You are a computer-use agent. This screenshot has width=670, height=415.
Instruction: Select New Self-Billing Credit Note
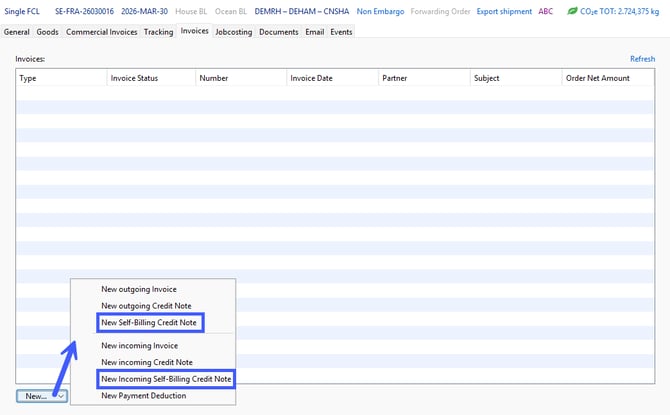point(150,322)
